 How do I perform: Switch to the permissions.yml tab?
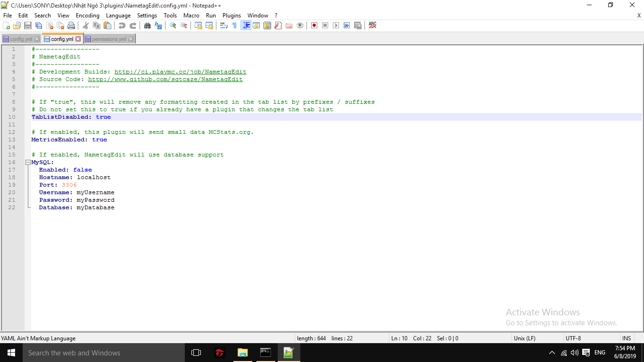click(108, 39)
